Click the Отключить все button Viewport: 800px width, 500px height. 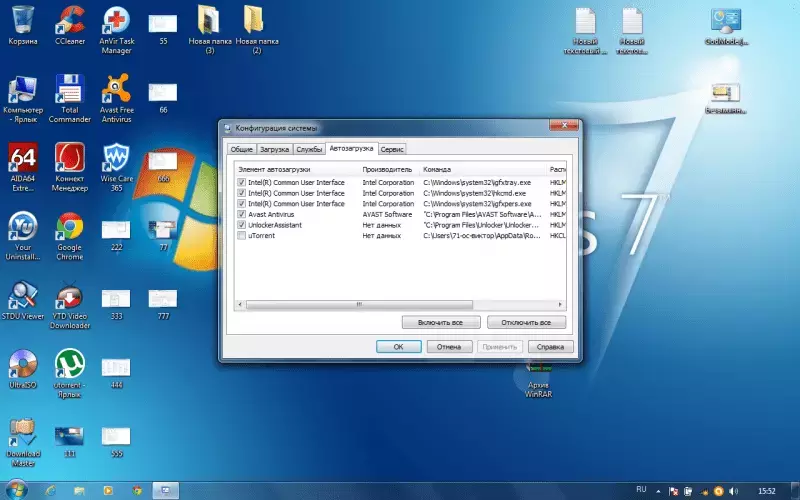[x=526, y=322]
